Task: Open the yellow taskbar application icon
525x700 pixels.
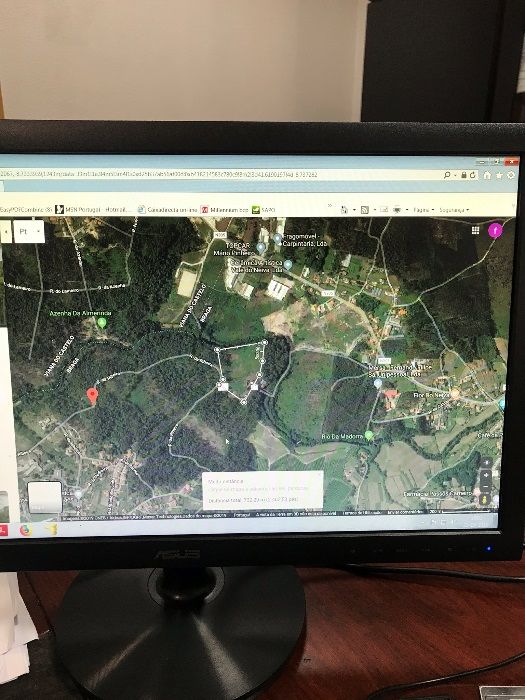Action: [52, 529]
